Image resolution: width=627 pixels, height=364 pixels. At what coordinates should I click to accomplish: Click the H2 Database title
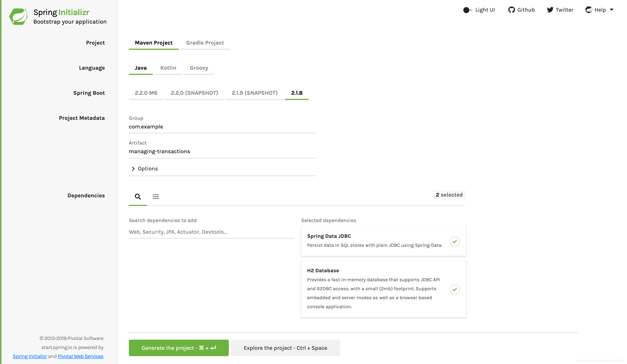323,270
